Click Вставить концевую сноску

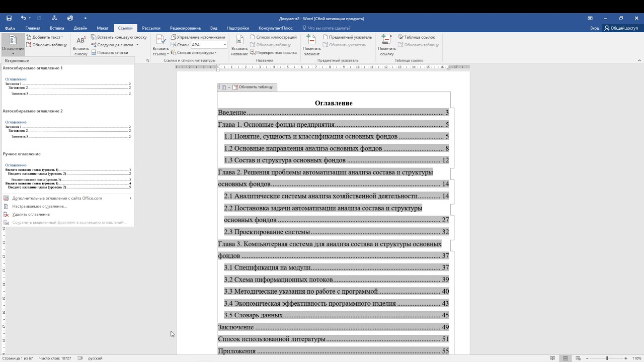pyautogui.click(x=119, y=37)
